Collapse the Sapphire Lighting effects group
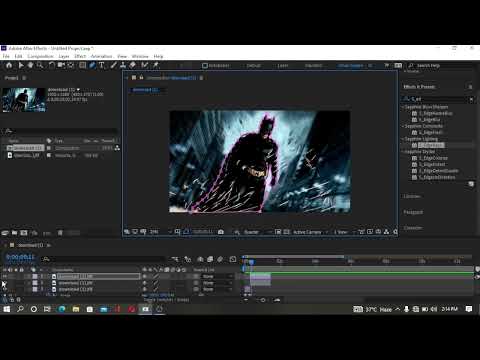 coord(403,139)
